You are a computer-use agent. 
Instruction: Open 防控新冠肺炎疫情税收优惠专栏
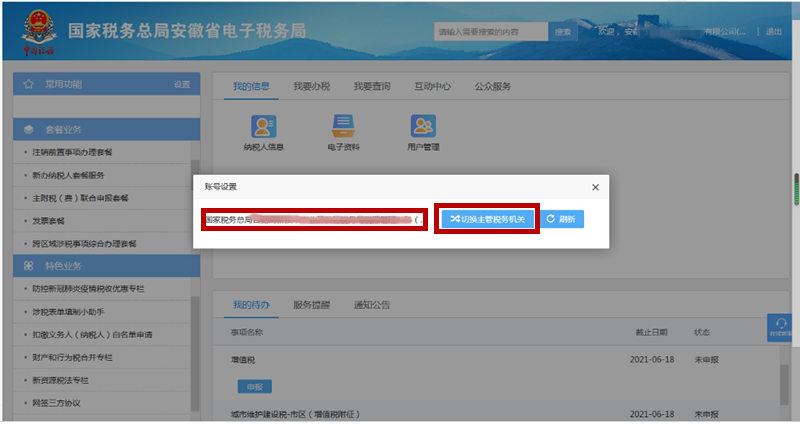(x=88, y=289)
